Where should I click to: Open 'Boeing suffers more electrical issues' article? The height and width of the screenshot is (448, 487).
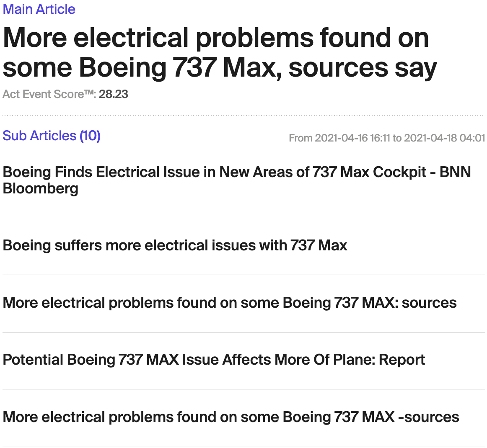[175, 245]
